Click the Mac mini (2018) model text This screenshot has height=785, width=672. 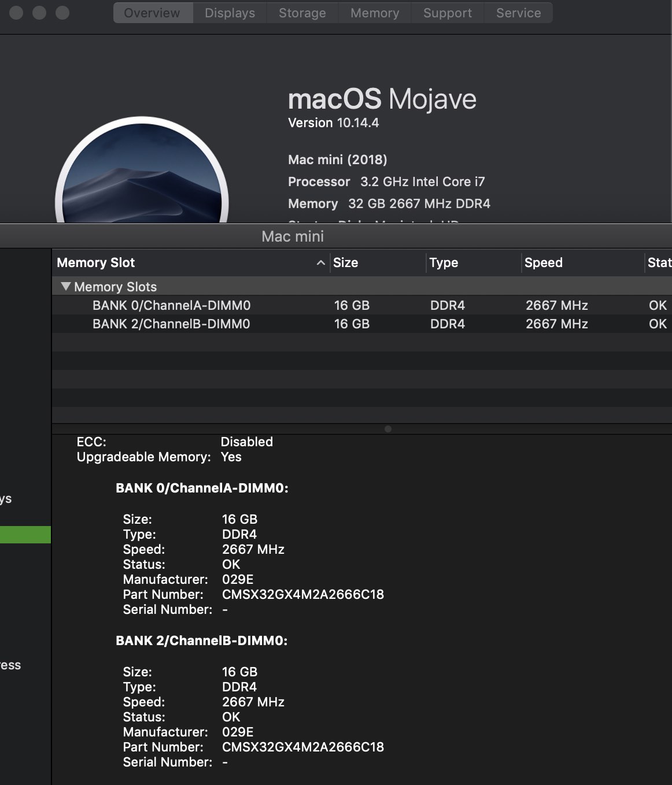click(338, 160)
